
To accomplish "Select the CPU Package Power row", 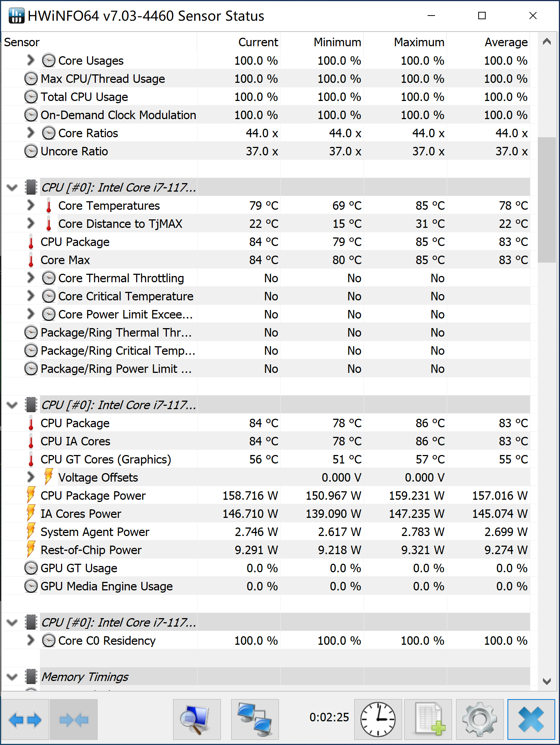I will pos(93,496).
